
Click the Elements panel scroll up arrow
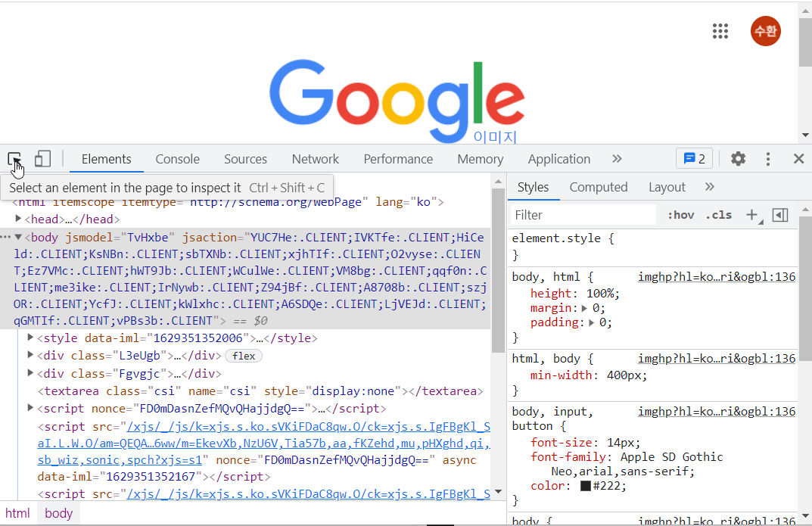[498, 181]
